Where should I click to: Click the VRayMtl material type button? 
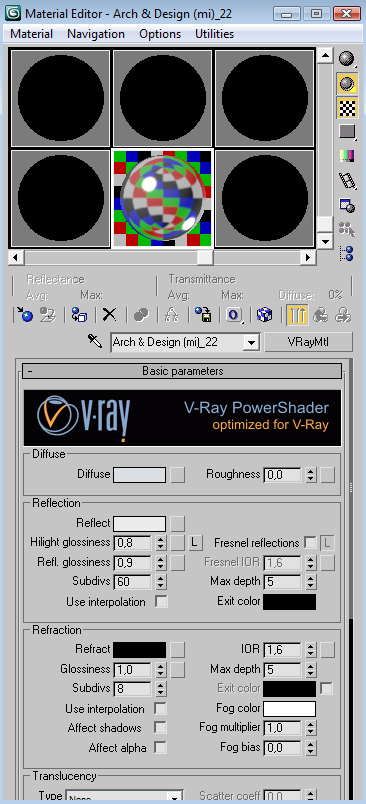coord(309,342)
